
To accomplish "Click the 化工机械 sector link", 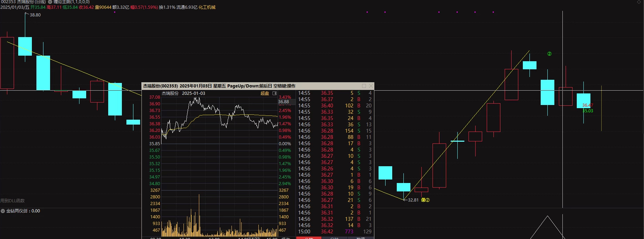I will [x=207, y=7].
